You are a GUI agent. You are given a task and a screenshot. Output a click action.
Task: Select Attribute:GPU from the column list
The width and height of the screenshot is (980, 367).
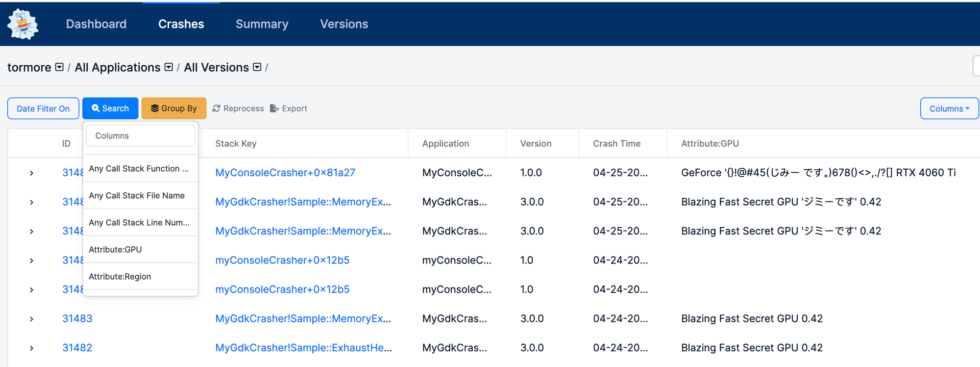[116, 250]
